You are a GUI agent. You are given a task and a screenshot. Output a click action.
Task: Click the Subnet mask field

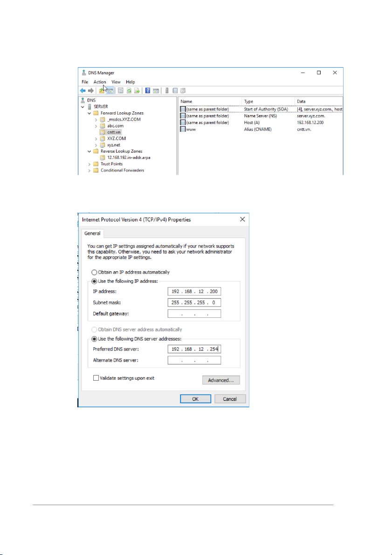point(194,302)
